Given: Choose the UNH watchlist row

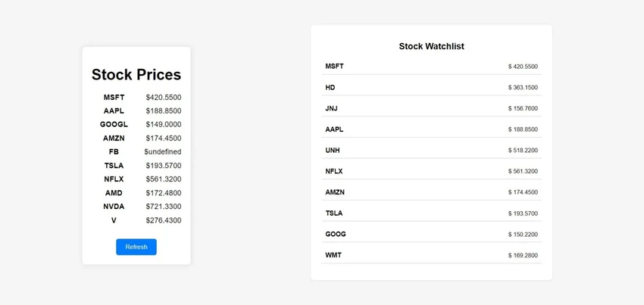Looking at the screenshot, I should click(x=431, y=151).
